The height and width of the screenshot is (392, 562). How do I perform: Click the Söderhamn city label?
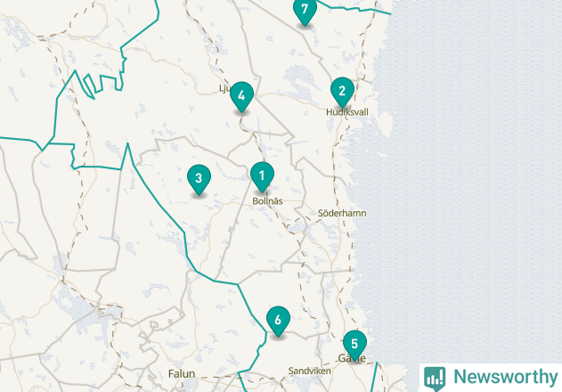[342, 214]
